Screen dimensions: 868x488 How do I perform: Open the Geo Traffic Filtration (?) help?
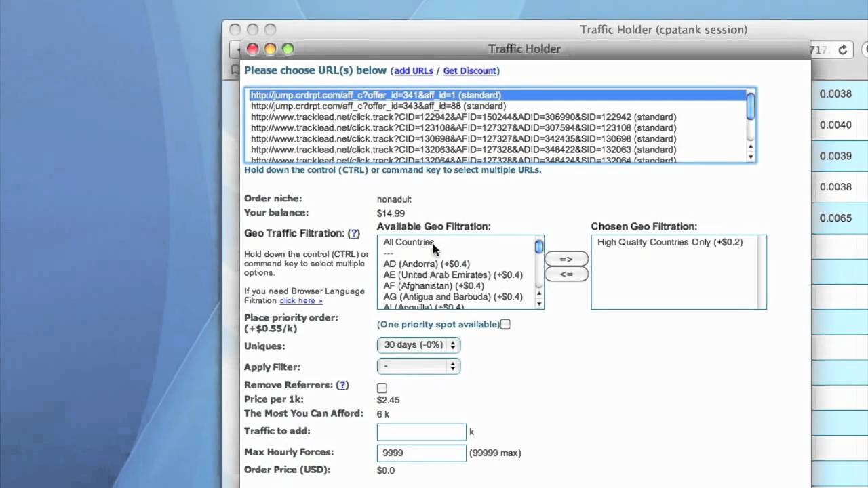point(353,233)
